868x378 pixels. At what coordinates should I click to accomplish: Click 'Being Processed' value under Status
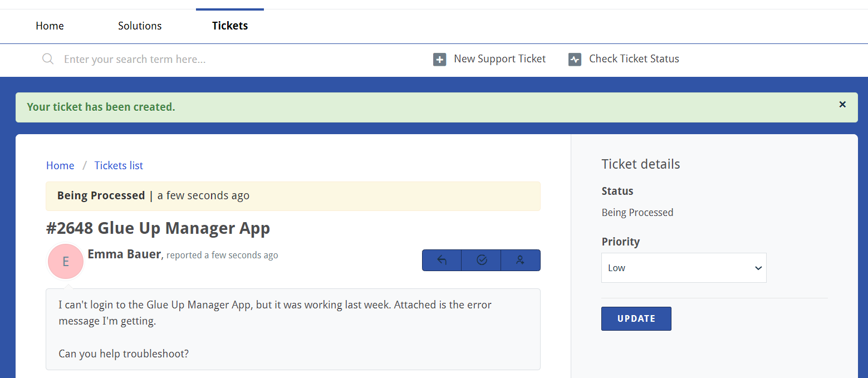pyautogui.click(x=637, y=213)
